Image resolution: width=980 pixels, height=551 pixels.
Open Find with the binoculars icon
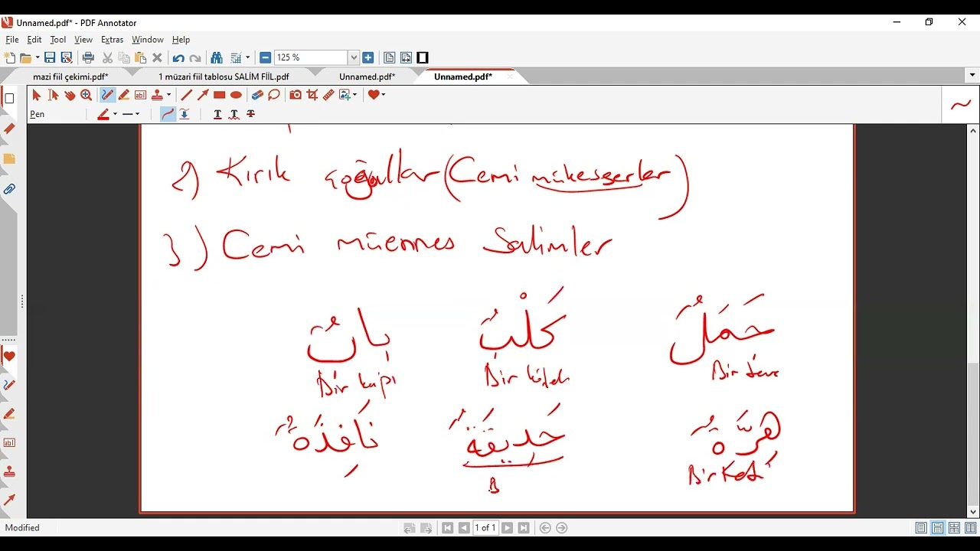click(x=217, y=57)
